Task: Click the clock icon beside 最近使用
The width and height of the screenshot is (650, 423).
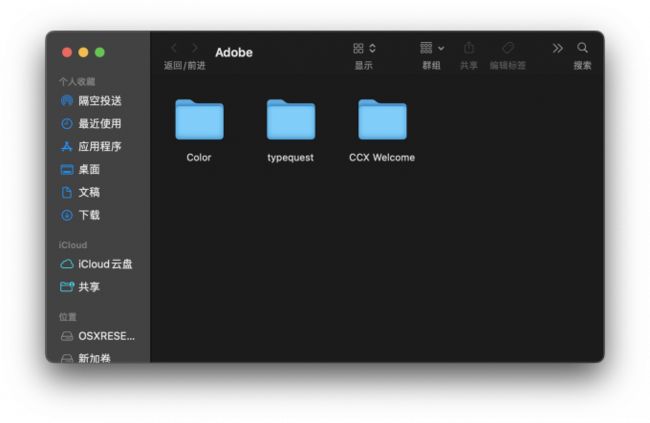Action: [x=67, y=124]
